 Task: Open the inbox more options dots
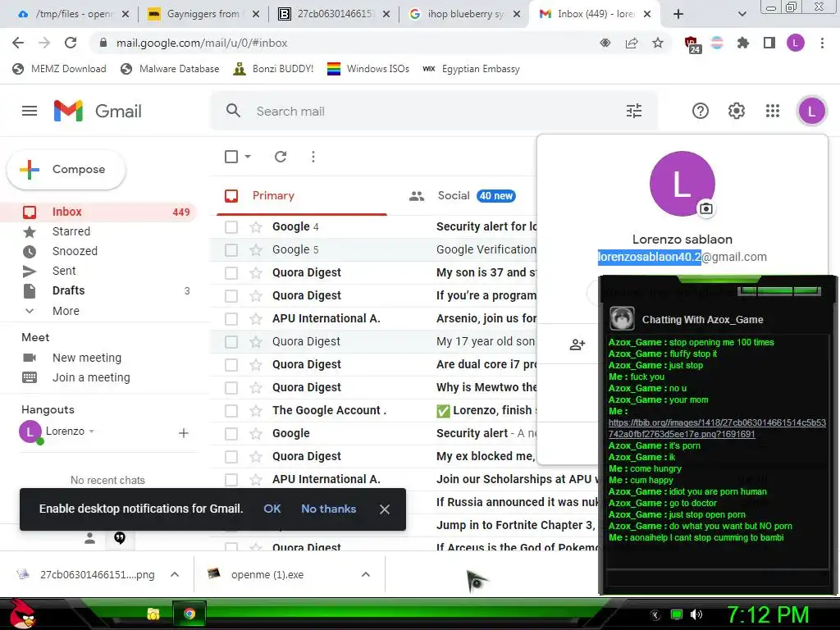(313, 157)
